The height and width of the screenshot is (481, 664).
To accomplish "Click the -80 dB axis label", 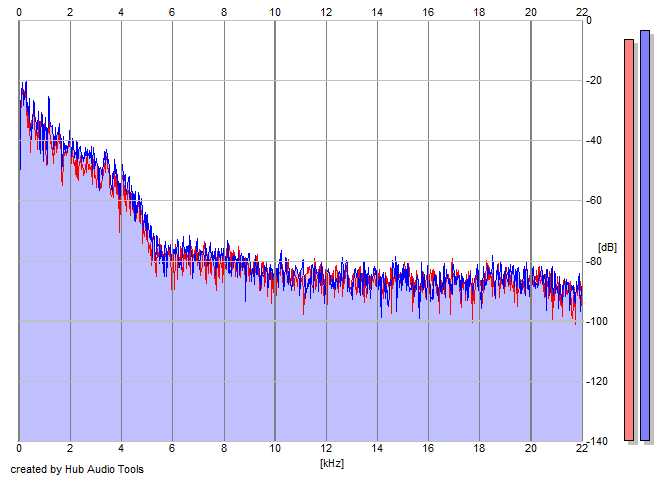I will pyautogui.click(x=594, y=261).
